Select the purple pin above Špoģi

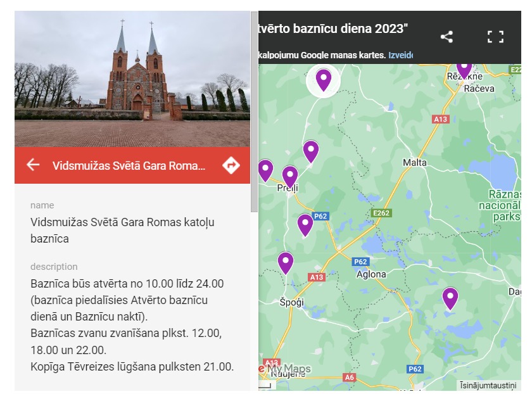tap(286, 263)
